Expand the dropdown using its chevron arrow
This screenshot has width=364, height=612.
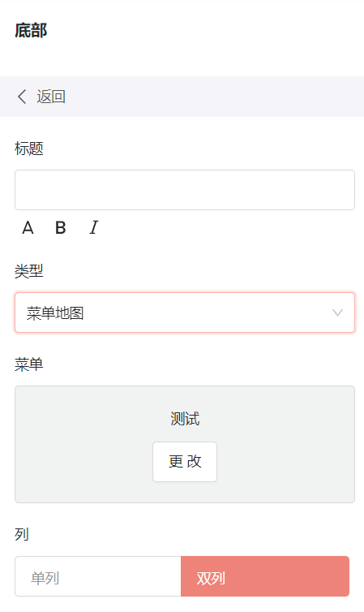pos(337,312)
